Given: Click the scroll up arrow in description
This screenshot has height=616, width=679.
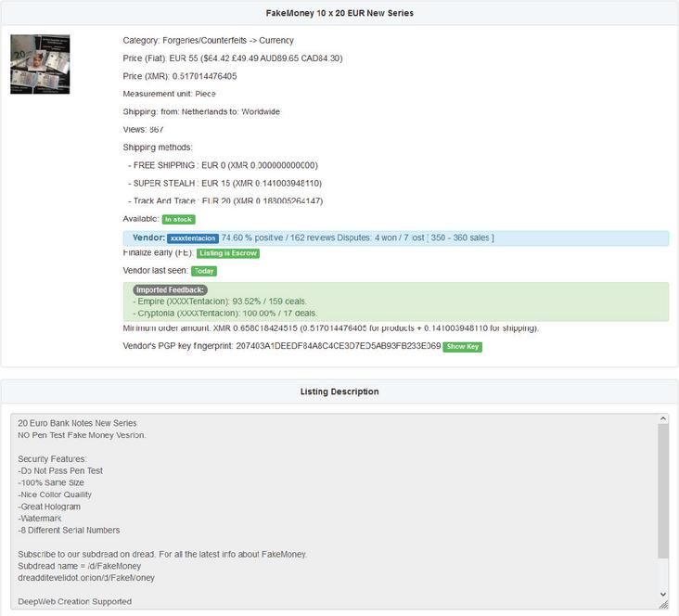Looking at the screenshot, I should pyautogui.click(x=662, y=419).
